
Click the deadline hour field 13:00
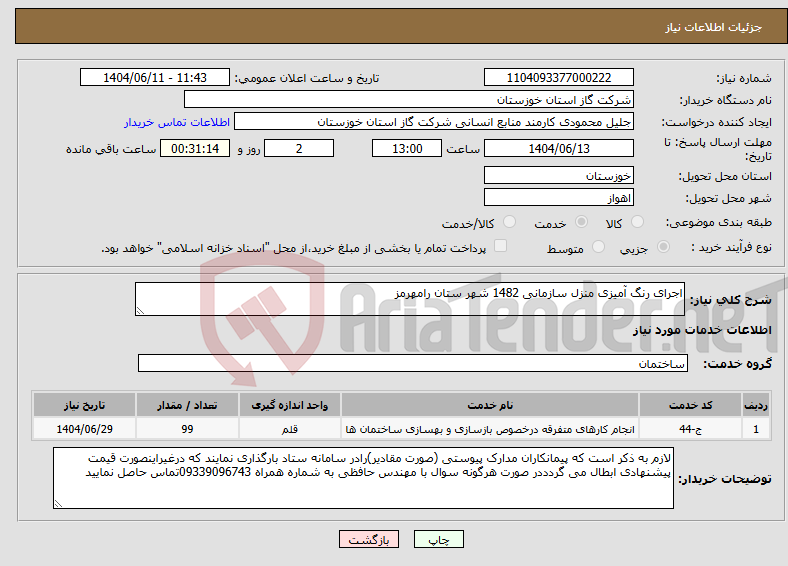[x=407, y=148]
